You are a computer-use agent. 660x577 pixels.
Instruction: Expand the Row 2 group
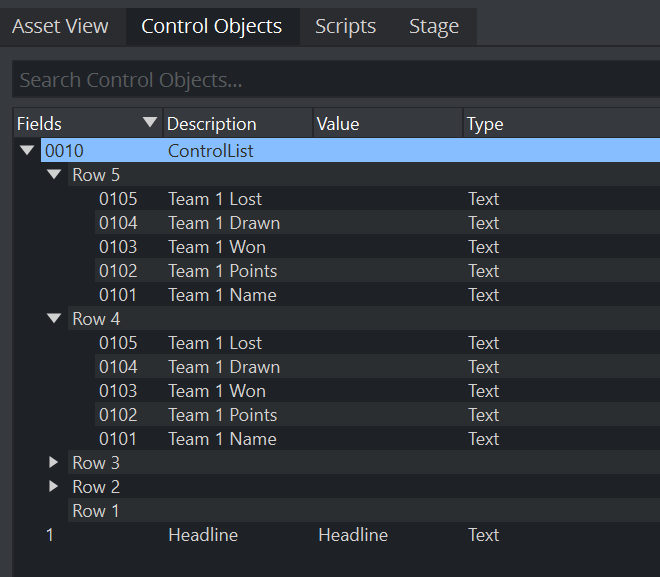(x=53, y=486)
